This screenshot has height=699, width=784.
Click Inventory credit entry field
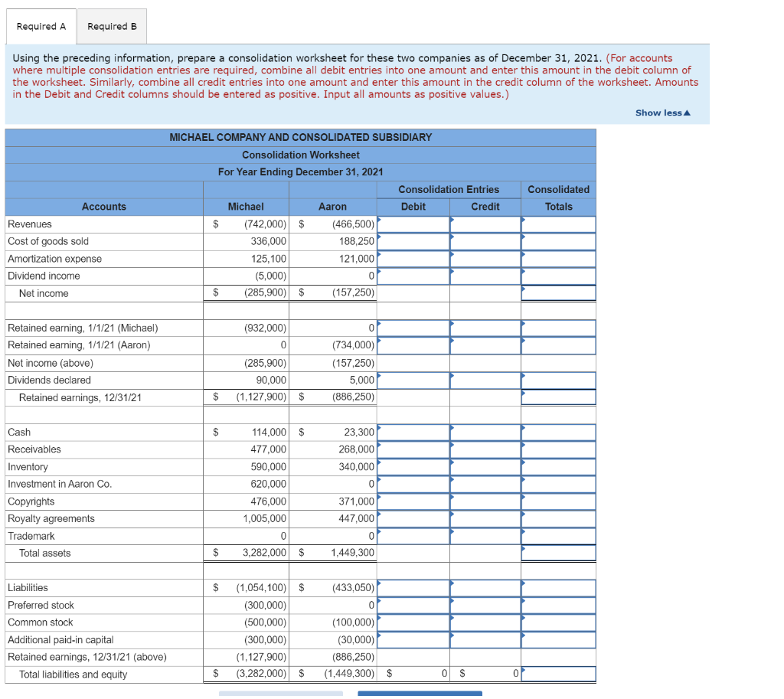pos(485,467)
